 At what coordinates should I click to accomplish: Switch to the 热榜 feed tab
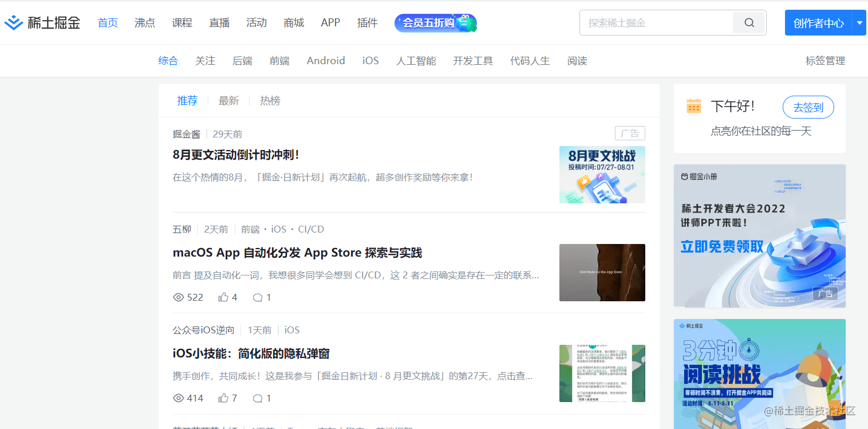pyautogui.click(x=270, y=101)
